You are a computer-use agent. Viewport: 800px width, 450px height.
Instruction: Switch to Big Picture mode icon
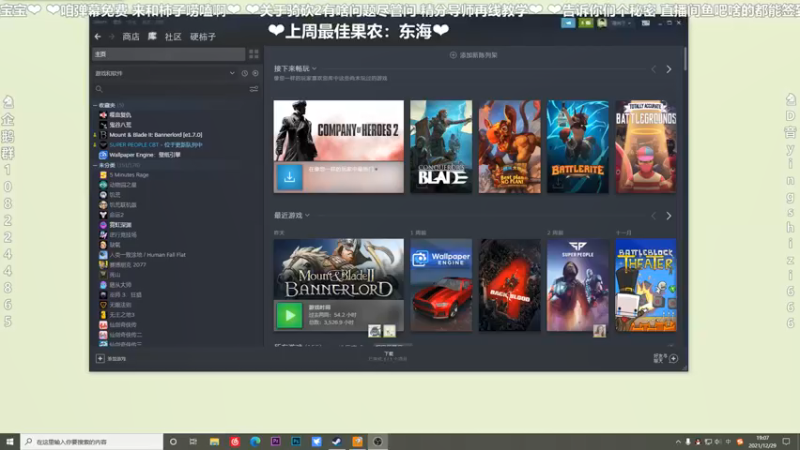pos(645,23)
